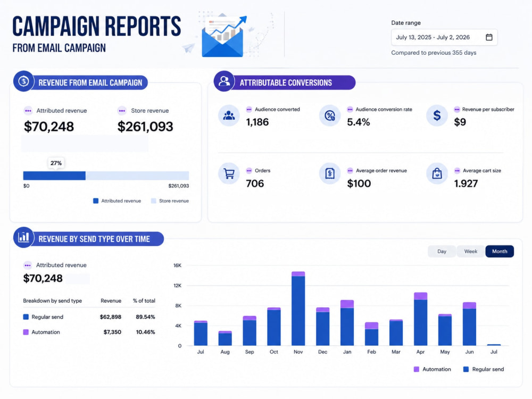Click the $9 Revenue per subscriber value

pos(460,122)
